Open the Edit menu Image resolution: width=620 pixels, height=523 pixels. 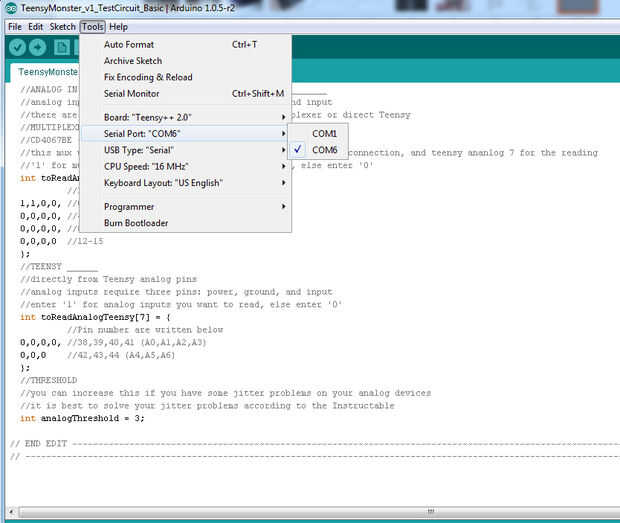click(35, 27)
